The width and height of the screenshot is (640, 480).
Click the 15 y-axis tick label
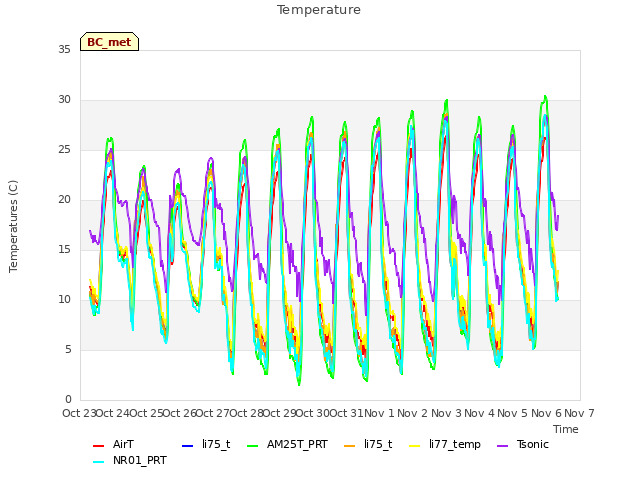click(64, 249)
